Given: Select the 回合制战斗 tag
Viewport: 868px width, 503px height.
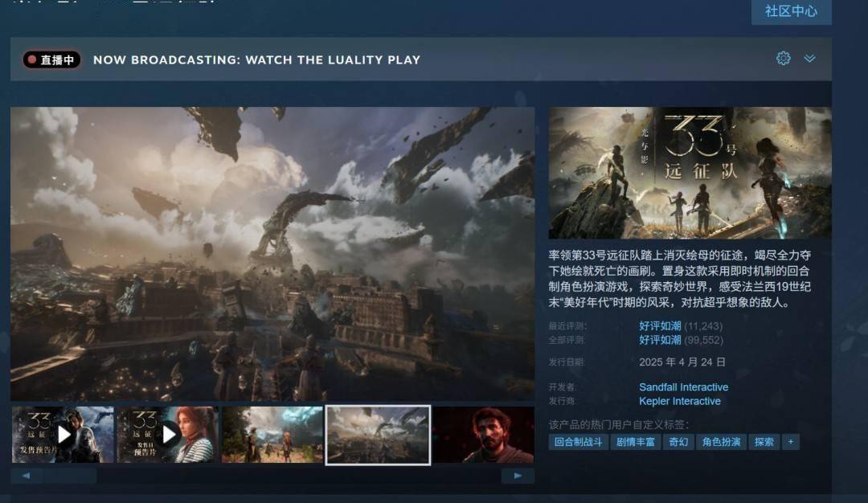Looking at the screenshot, I should 578,442.
